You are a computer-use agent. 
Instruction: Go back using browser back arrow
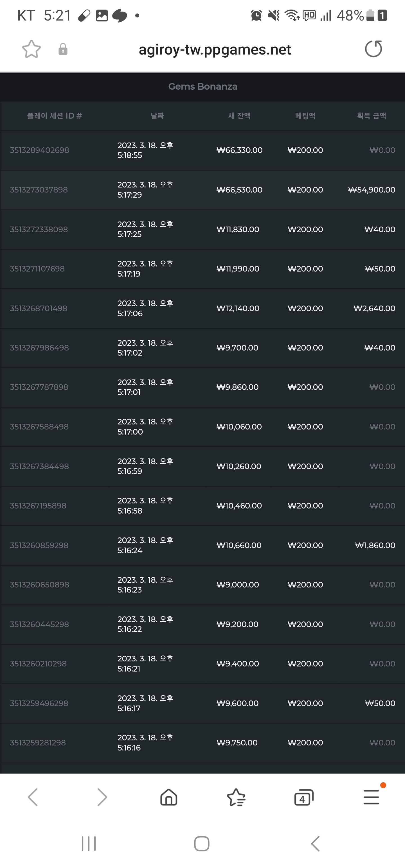coord(33,797)
